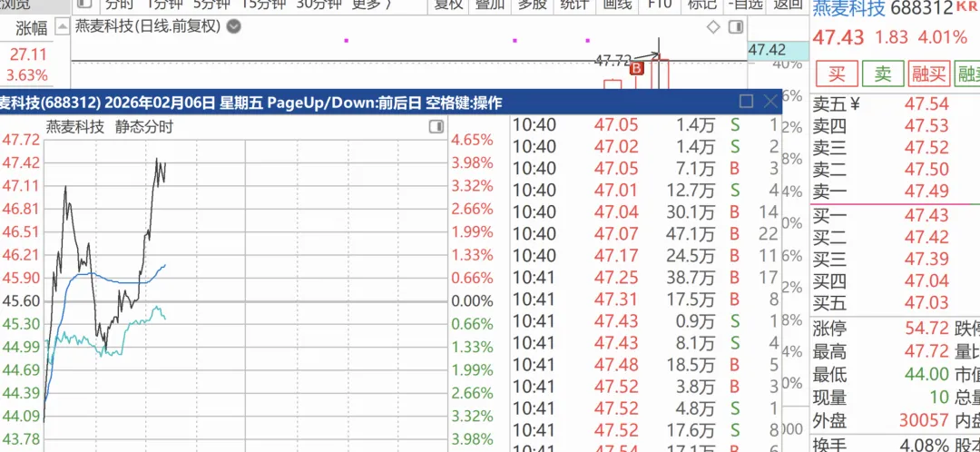Select the 10:41 tick with 0.9万 volume
This screenshot has width=980, height=452.
(x=646, y=321)
